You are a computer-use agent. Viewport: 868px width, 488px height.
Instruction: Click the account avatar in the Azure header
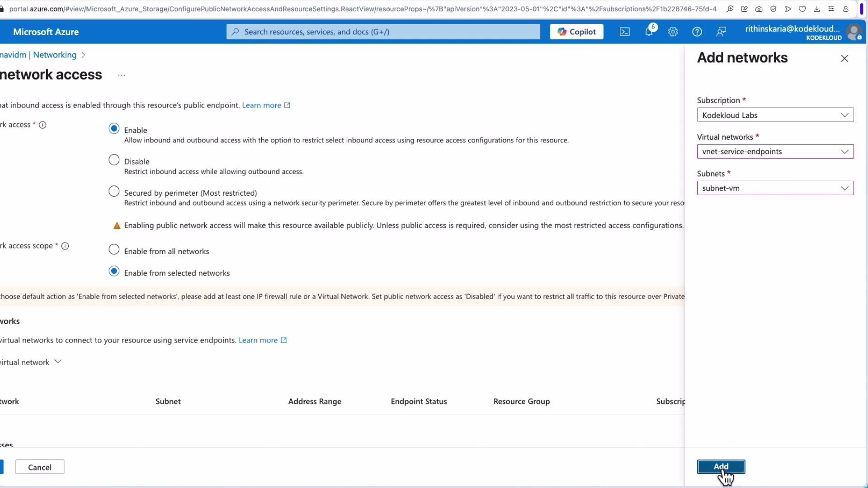pos(854,33)
